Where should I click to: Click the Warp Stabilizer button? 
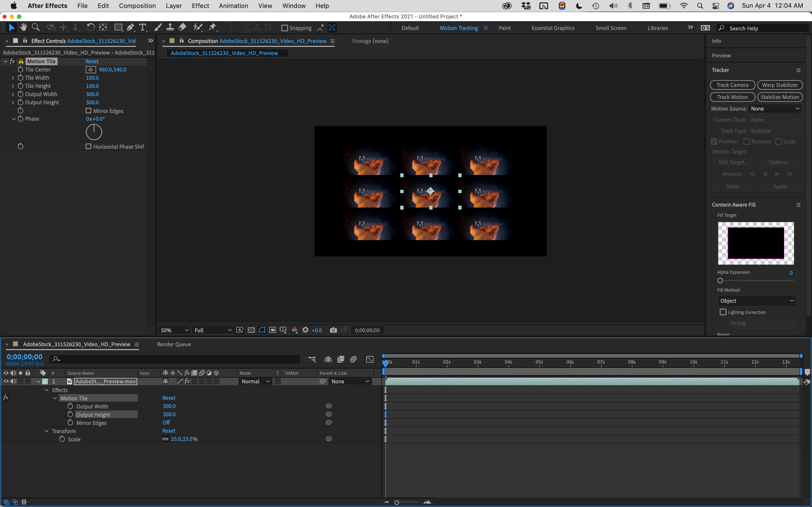pyautogui.click(x=779, y=85)
